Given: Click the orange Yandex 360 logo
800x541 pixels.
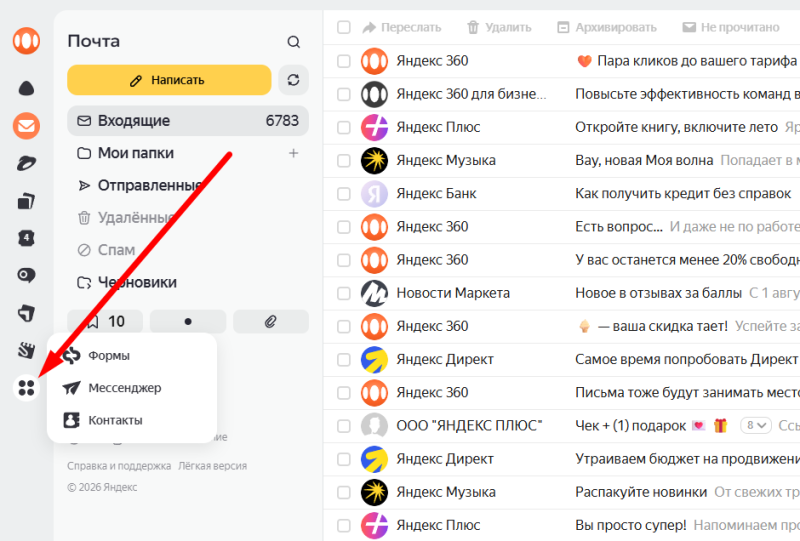Looking at the screenshot, I should pyautogui.click(x=27, y=40).
